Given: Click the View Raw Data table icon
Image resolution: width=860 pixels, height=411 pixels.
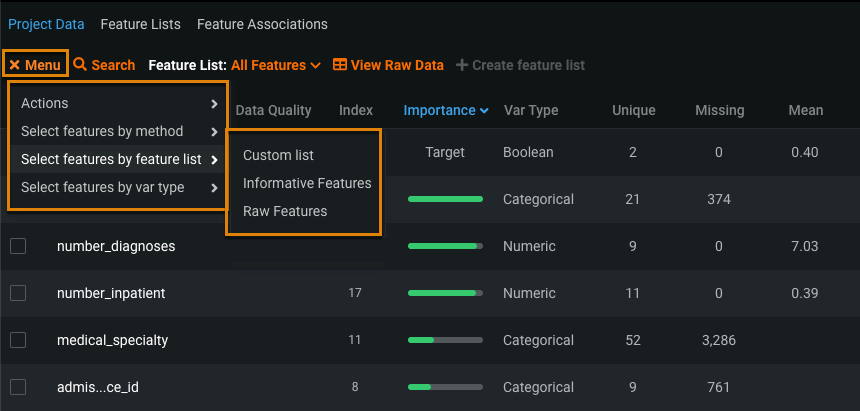Looking at the screenshot, I should coord(340,65).
